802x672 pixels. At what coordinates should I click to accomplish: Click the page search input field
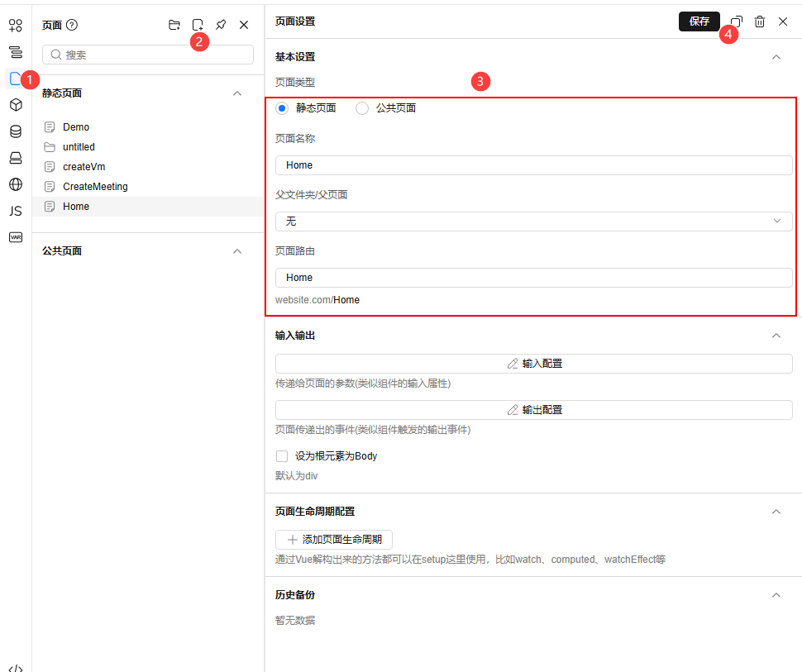pos(147,54)
